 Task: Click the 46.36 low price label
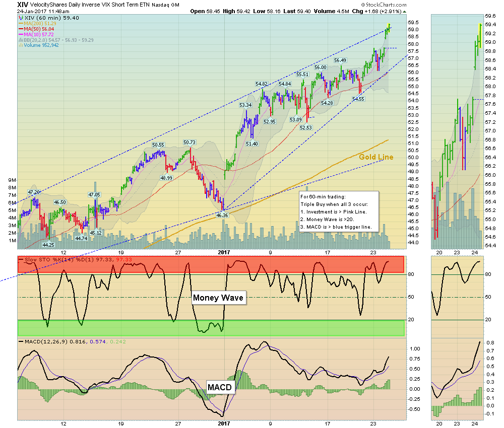point(222,215)
